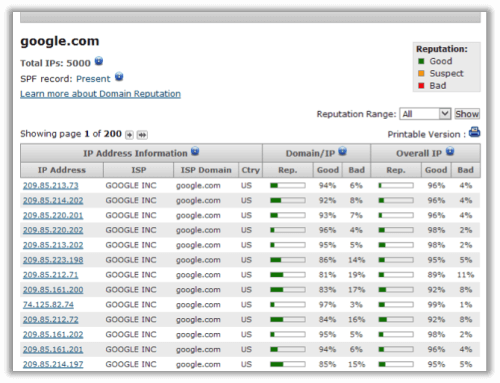The image size is (500, 383).
Task: Open IP address 209.85.161.200
Action: (x=53, y=290)
